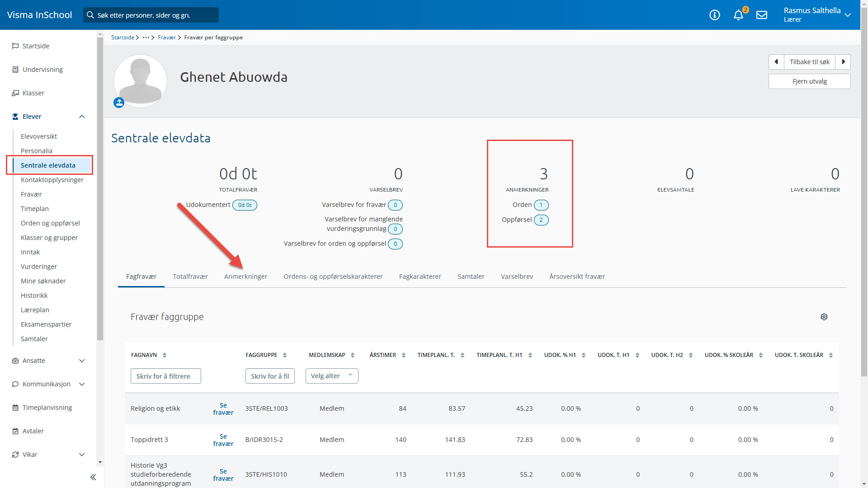
Task: Collapse the sidebar with double-chevron icon
Action: click(93, 477)
